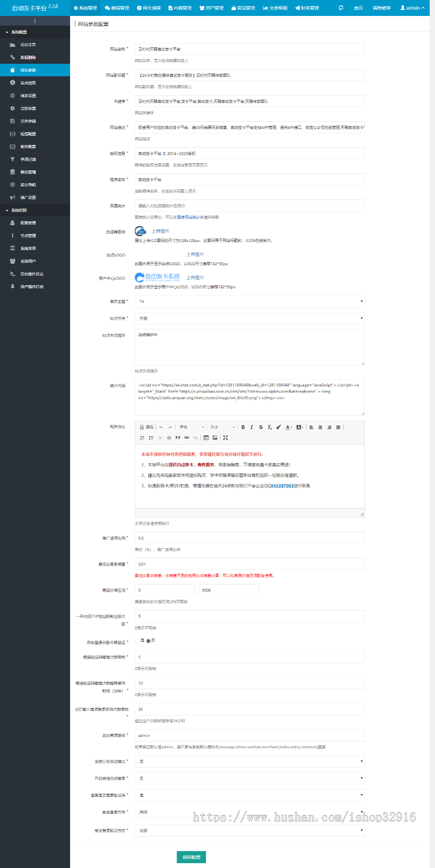Align the editor text to the right
This screenshot has width=435, height=868.
coord(329,427)
